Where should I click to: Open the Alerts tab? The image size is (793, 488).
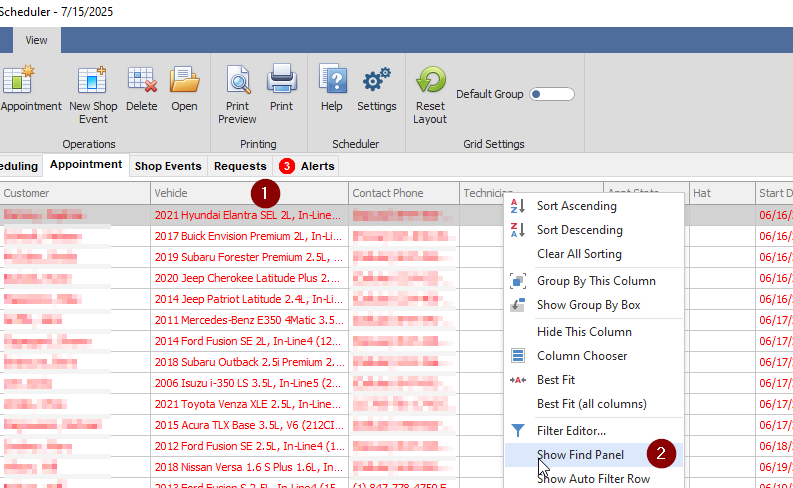pos(307,166)
